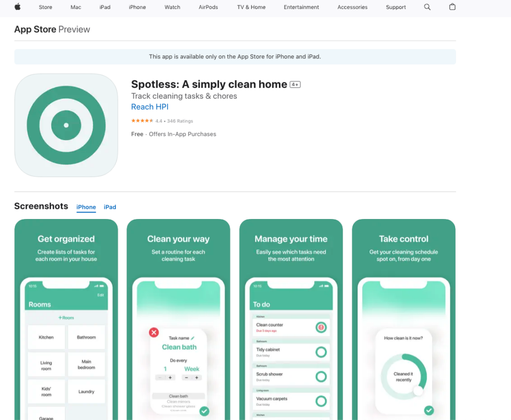Click the Main bedroom tile
Screen dimensions: 511x420
coord(86,365)
